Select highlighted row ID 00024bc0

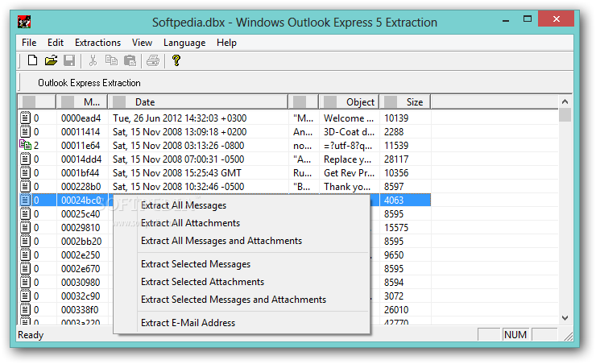pos(81,201)
